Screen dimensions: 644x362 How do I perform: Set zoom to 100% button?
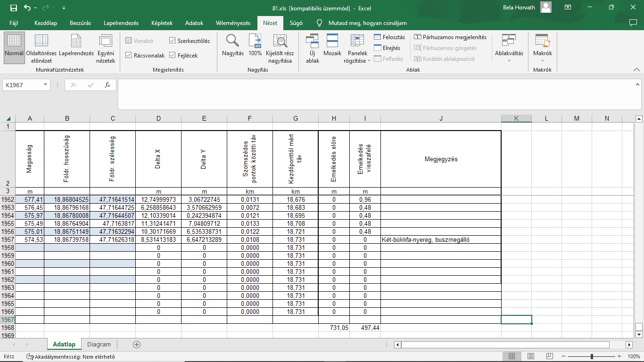click(255, 46)
